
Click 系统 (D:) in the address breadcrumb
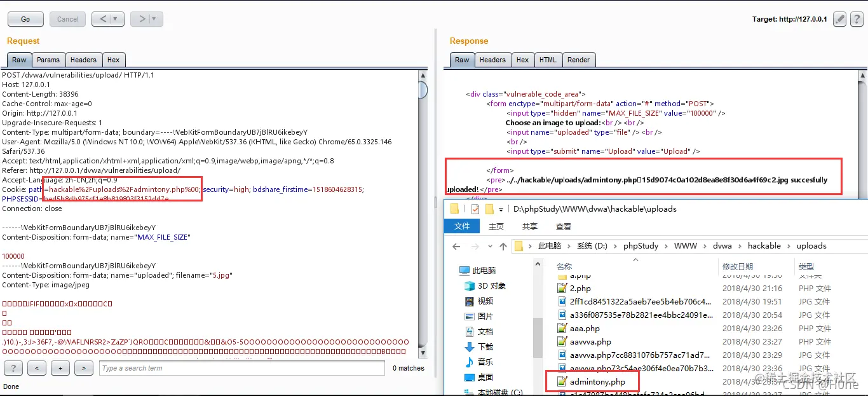click(x=592, y=246)
